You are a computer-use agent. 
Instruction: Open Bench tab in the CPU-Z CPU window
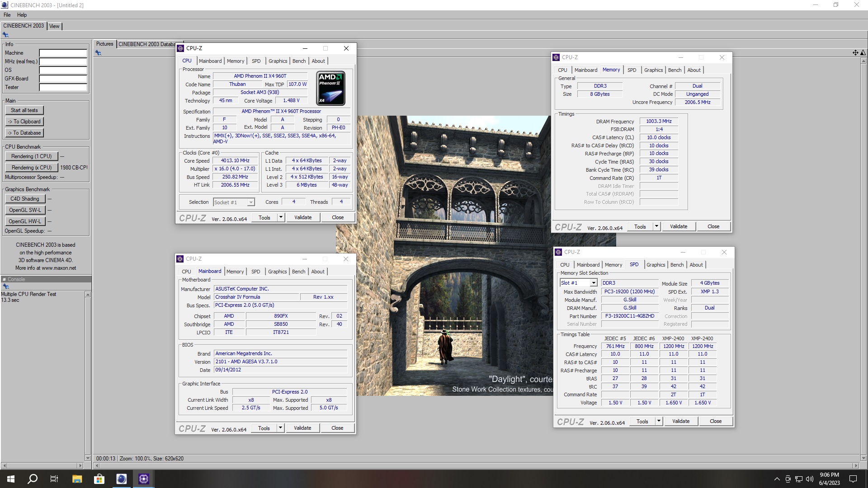click(299, 61)
